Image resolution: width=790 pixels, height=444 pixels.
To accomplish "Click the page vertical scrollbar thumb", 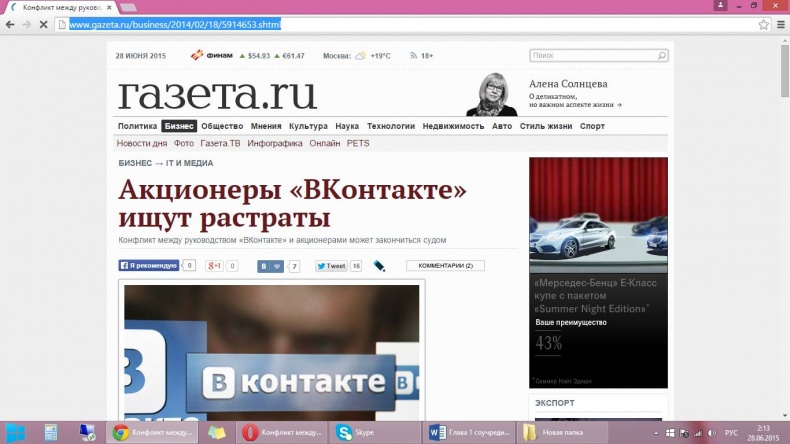I will (x=785, y=71).
